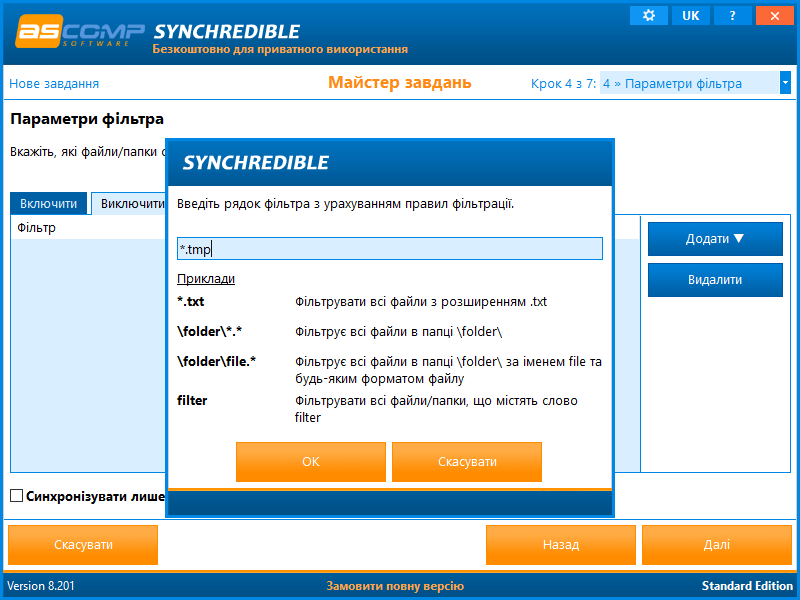
Task: Click the 'filter' example keyword
Action: tap(192, 401)
